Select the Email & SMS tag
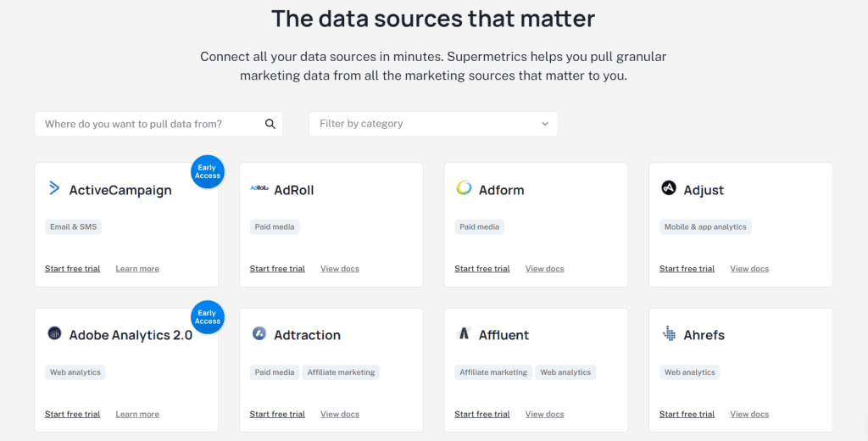Image resolution: width=868 pixels, height=441 pixels. [74, 227]
